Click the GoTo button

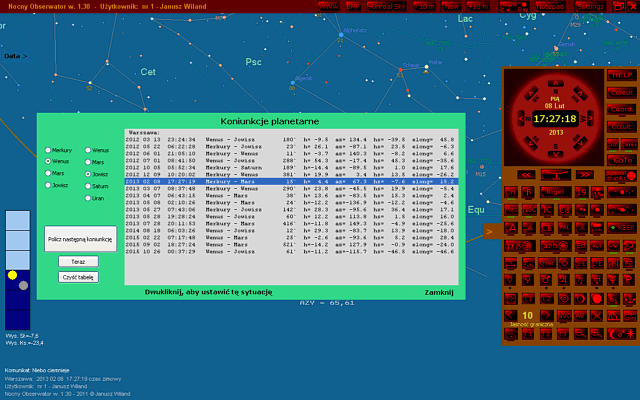point(622,160)
